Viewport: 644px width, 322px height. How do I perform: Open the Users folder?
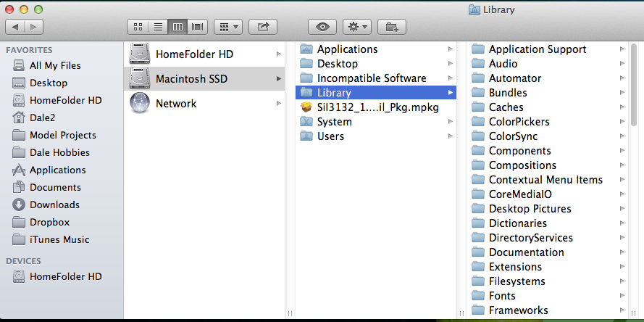(x=376, y=136)
